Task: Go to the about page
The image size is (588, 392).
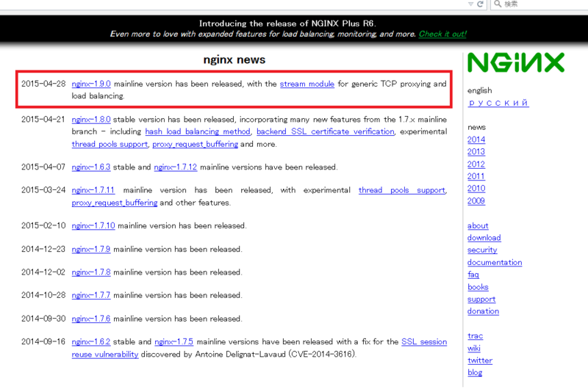Action: pos(478,226)
